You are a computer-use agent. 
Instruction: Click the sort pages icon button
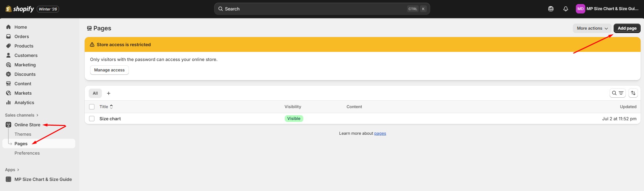pyautogui.click(x=633, y=93)
